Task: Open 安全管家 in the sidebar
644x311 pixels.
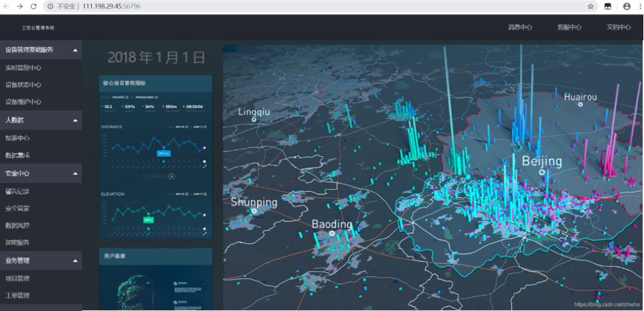Action: (17, 208)
